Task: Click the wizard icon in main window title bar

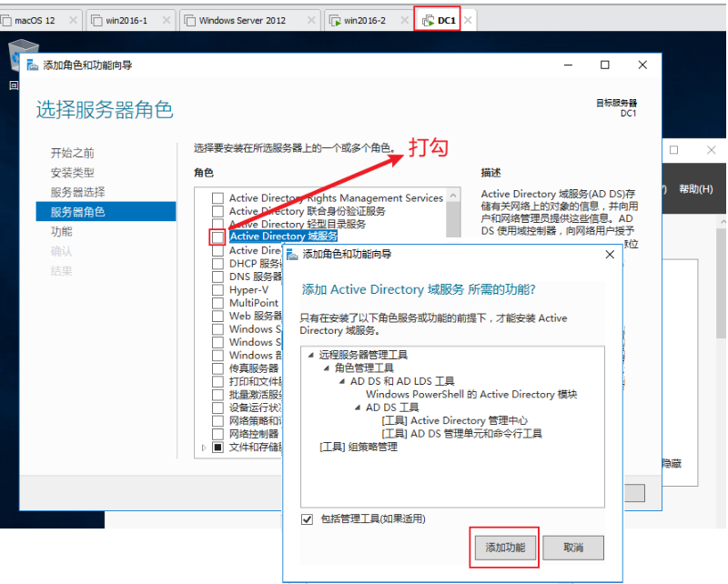Action: click(x=33, y=65)
